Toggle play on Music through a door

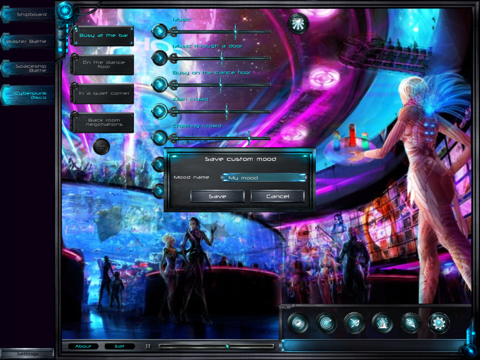click(160, 58)
